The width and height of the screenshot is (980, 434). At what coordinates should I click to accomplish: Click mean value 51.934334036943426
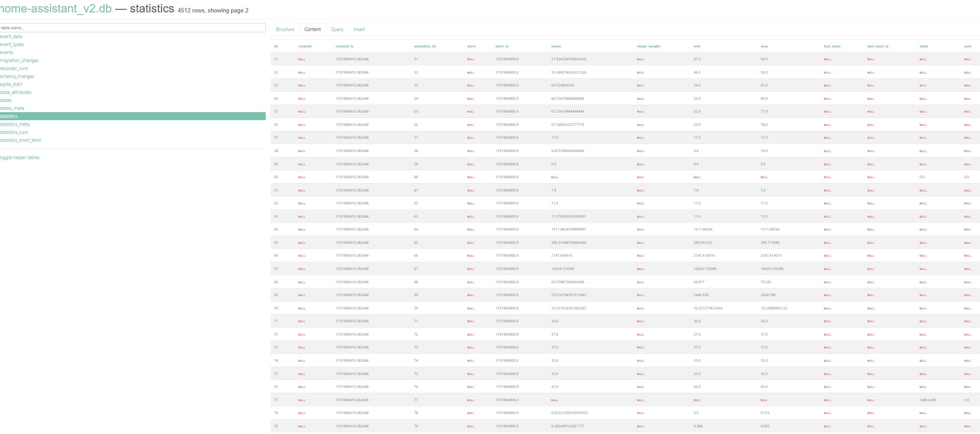click(x=569, y=59)
